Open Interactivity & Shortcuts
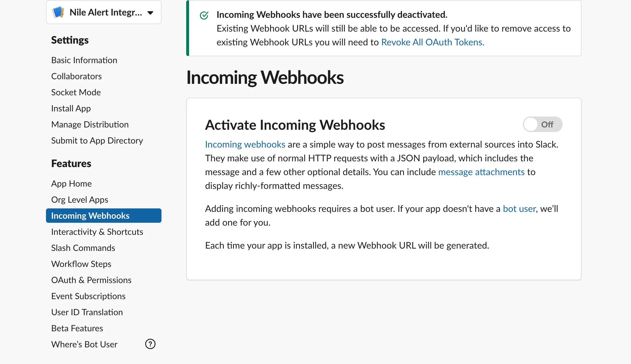The width and height of the screenshot is (631, 364). tap(97, 232)
